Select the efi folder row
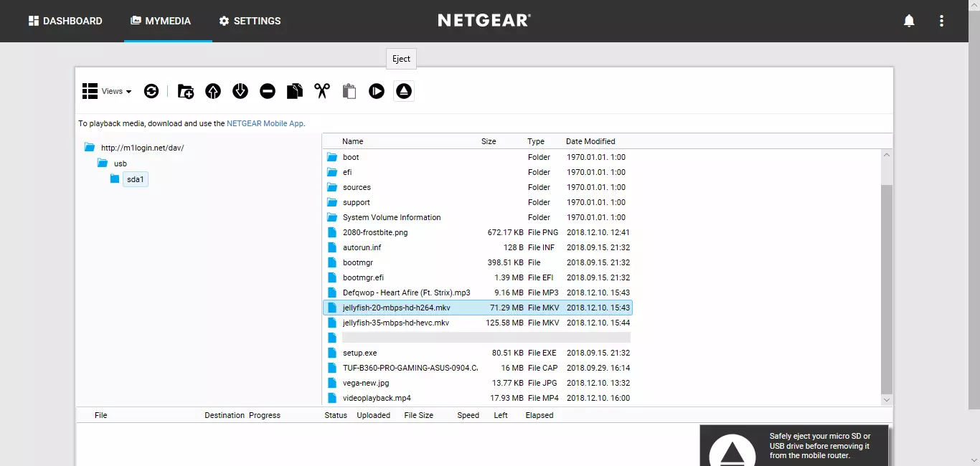 pyautogui.click(x=478, y=172)
